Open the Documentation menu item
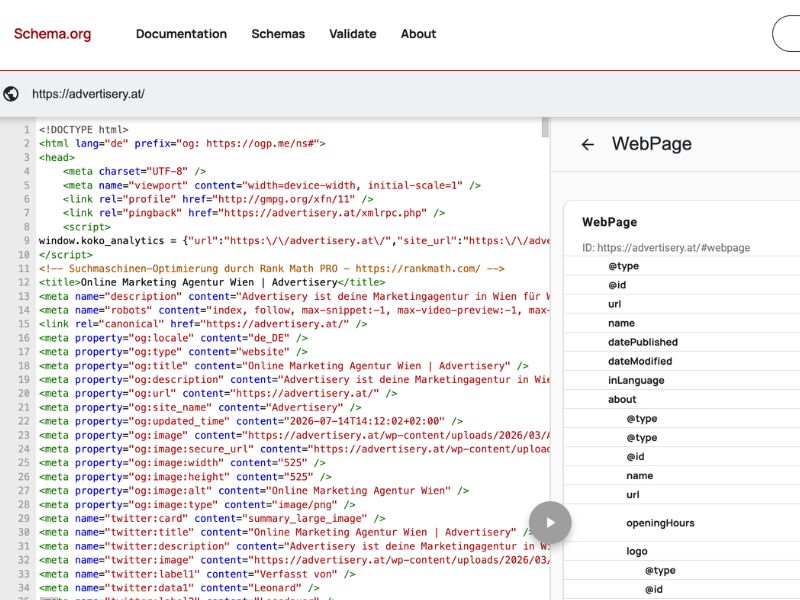 [x=181, y=34]
